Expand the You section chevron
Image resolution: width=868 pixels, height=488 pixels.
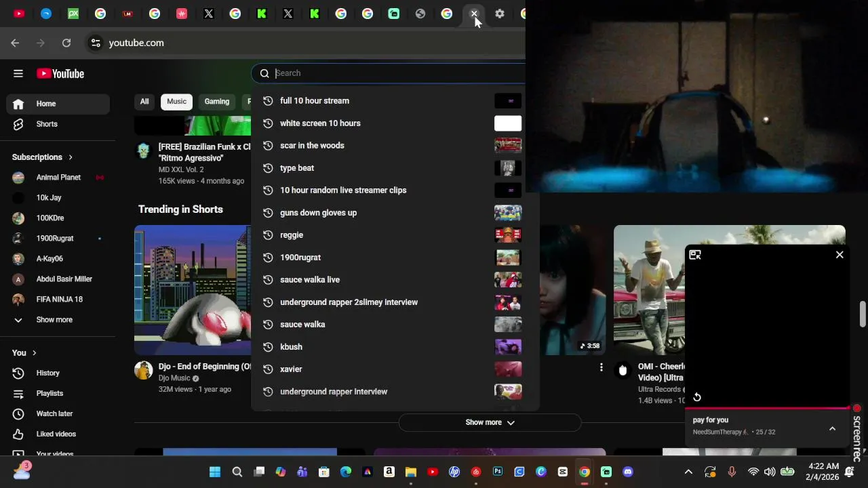click(34, 353)
